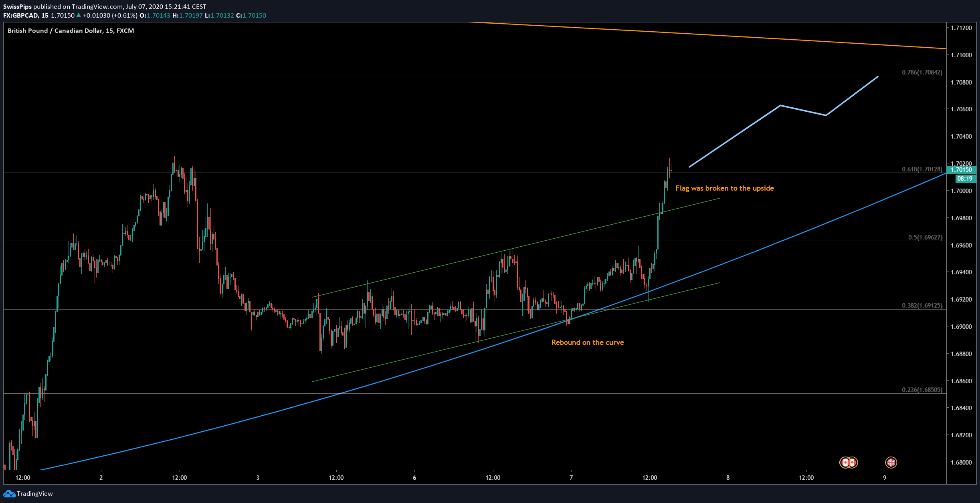
Task: Click the 1.68800 price axis label
Action: point(961,354)
